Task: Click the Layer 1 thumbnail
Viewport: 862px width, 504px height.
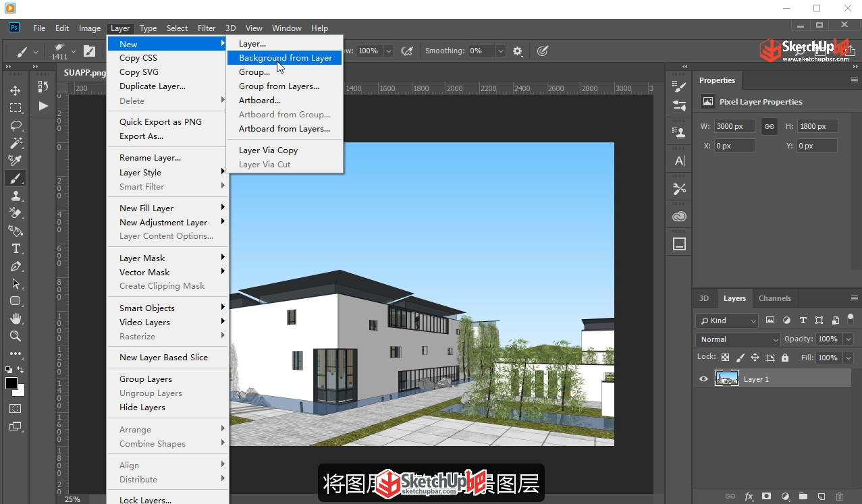Action: click(x=726, y=379)
